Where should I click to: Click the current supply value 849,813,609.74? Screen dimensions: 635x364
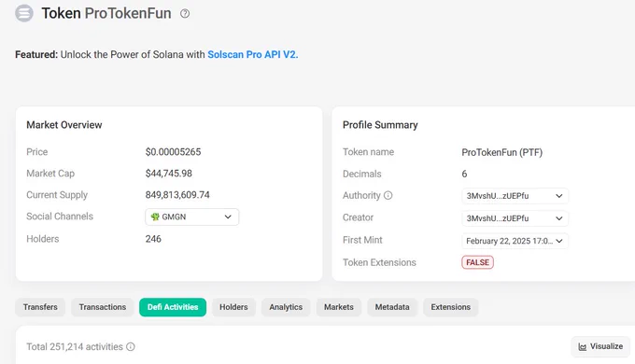177,195
